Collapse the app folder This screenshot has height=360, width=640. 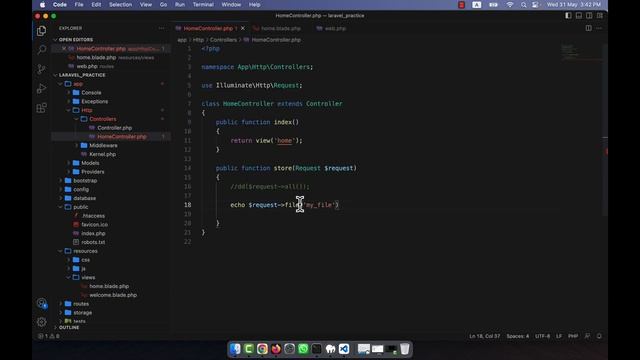point(78,84)
